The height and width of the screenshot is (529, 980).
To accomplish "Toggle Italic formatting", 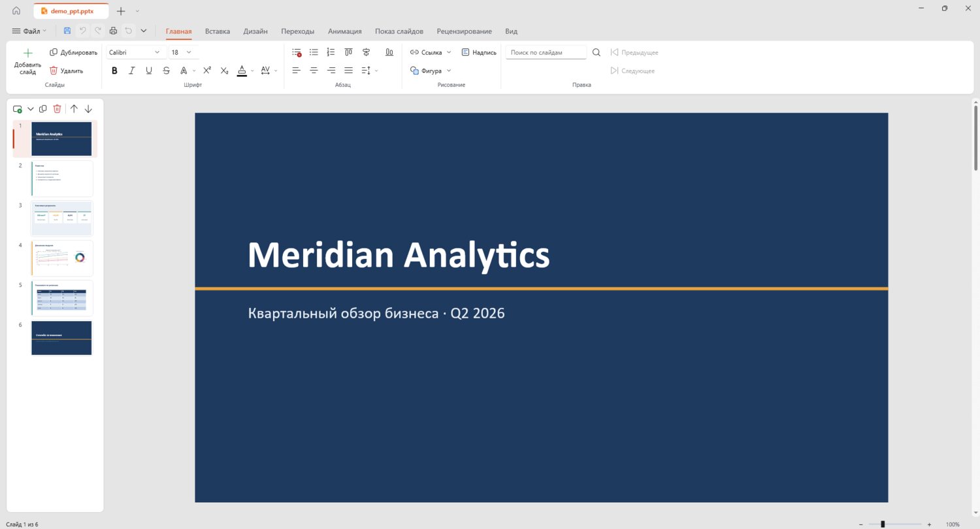I will point(131,71).
